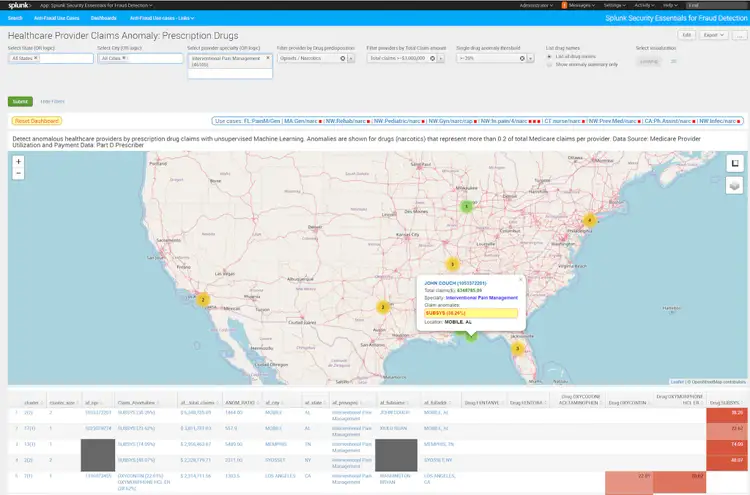Zoom out on the map
This screenshot has height=495, width=750.
click(x=19, y=173)
